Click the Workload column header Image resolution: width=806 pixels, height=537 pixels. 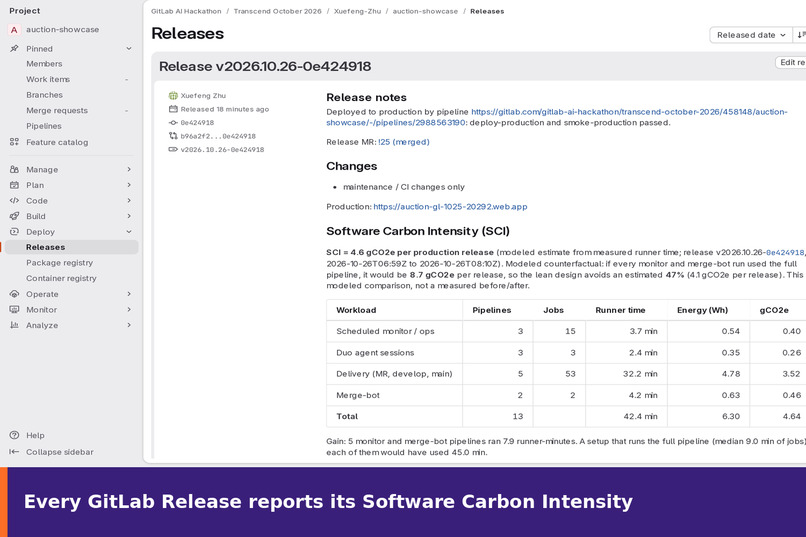(x=356, y=310)
